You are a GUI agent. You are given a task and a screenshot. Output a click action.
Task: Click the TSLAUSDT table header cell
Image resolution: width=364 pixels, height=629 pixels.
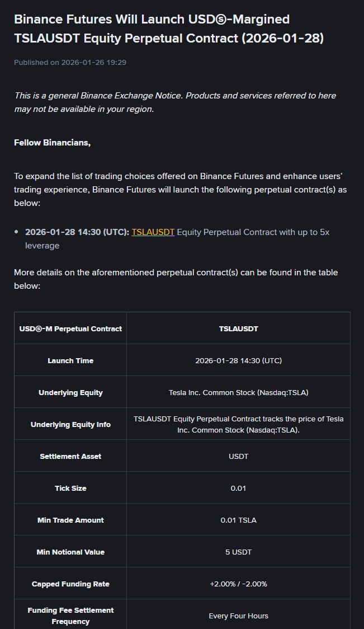[x=238, y=328]
